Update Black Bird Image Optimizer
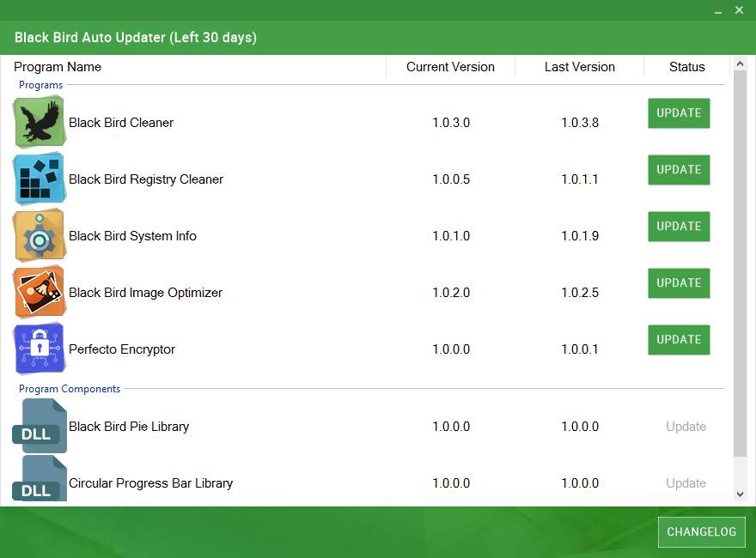Viewport: 756px width, 558px height. 679,282
